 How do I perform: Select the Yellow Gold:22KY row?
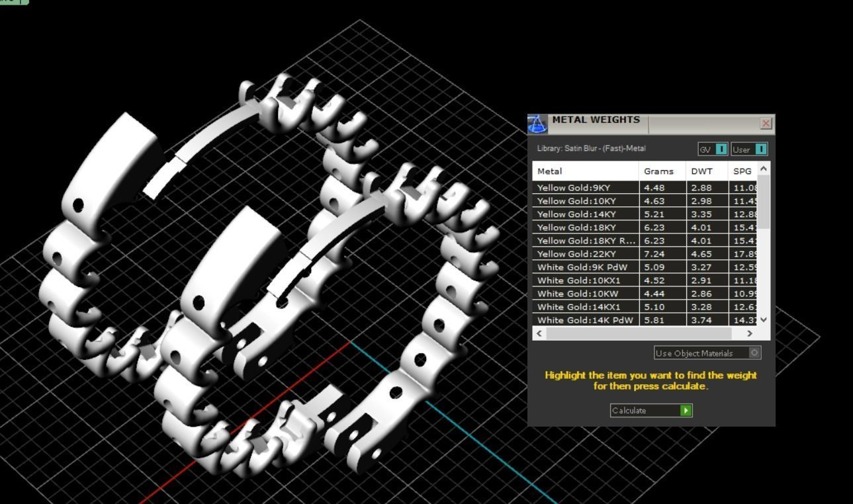coord(645,254)
